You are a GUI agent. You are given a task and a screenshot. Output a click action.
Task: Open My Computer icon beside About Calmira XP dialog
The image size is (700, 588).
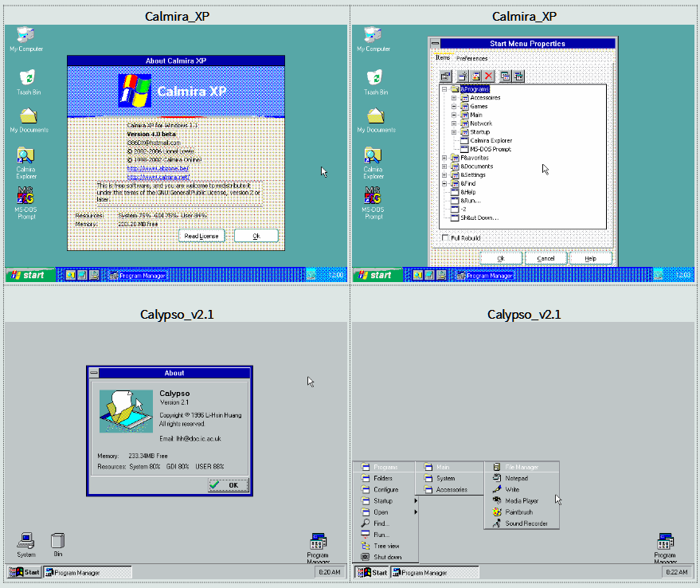[x=26, y=39]
